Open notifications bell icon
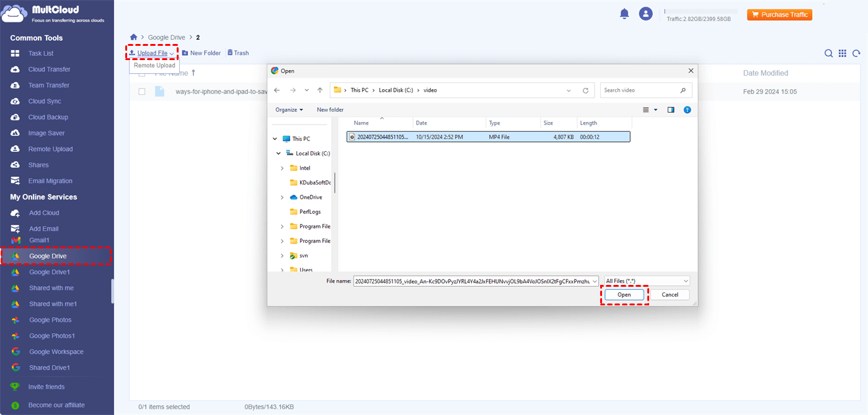Image resolution: width=868 pixels, height=415 pixels. point(624,14)
